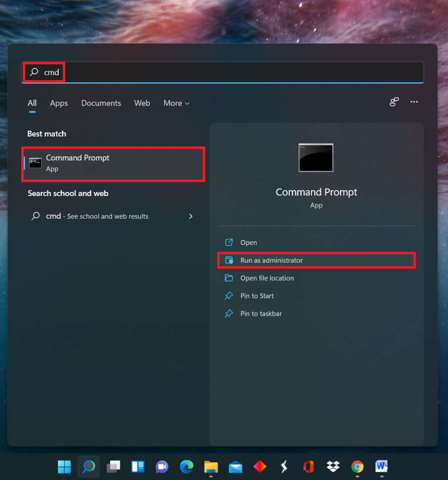Click the large Command Prompt preview icon
Screen dimensions: 448x480
316,158
